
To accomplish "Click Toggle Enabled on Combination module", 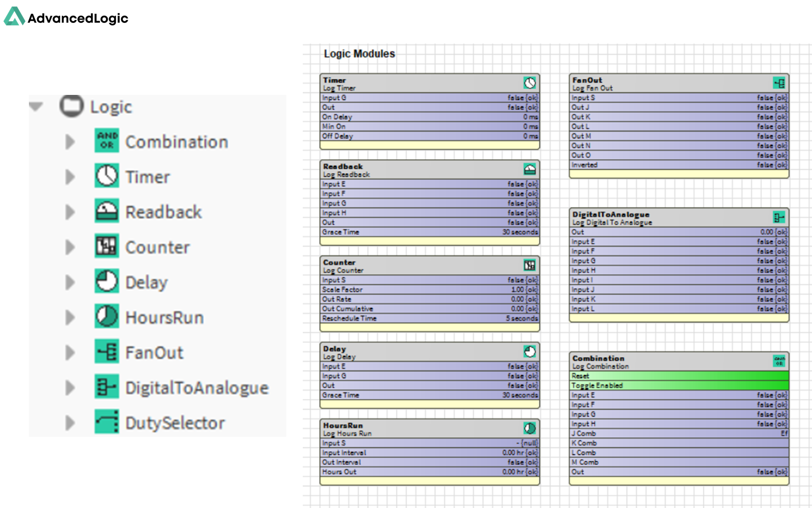I will tap(679, 386).
